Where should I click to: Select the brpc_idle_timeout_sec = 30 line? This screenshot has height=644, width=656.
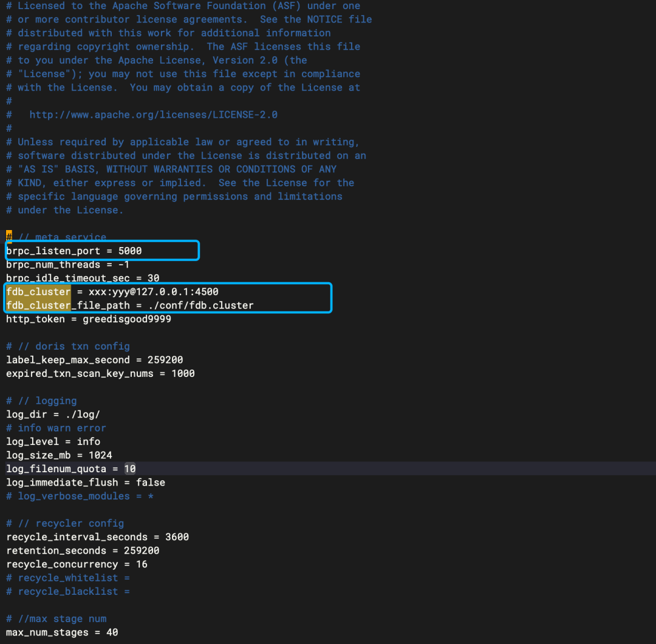tap(83, 278)
